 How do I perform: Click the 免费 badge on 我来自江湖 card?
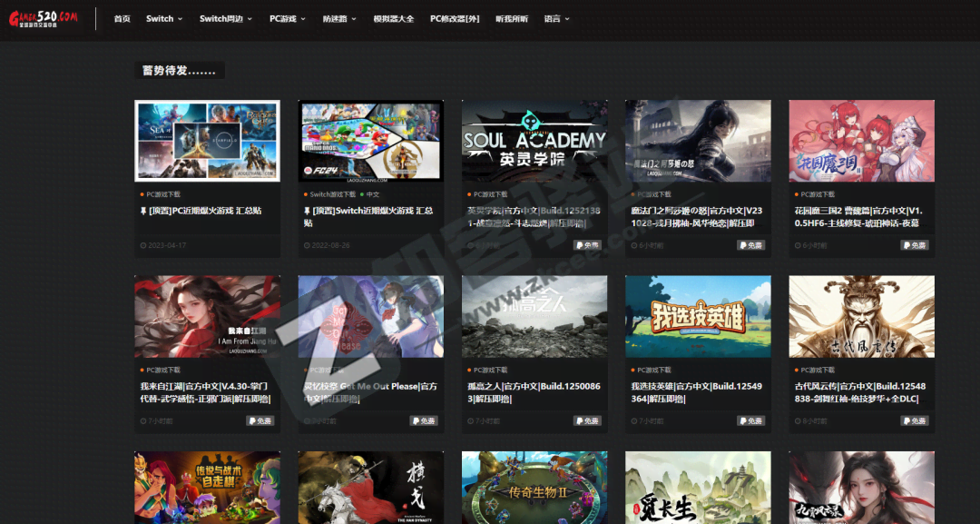click(260, 421)
